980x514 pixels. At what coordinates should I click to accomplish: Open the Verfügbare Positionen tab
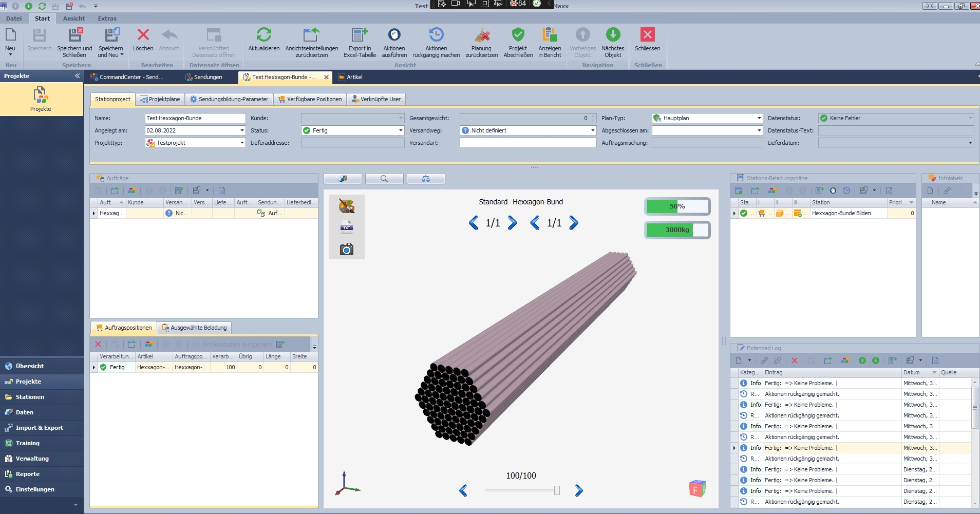click(x=310, y=99)
